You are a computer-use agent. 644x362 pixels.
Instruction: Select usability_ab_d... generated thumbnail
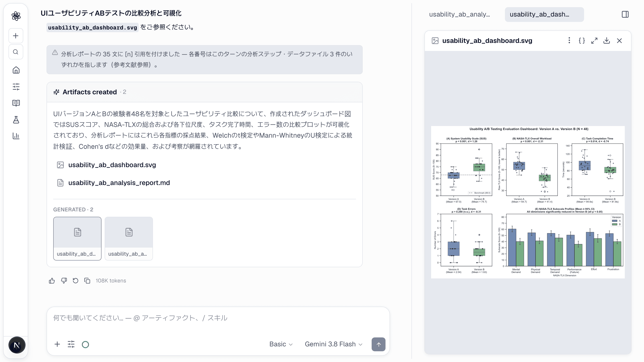(x=77, y=239)
